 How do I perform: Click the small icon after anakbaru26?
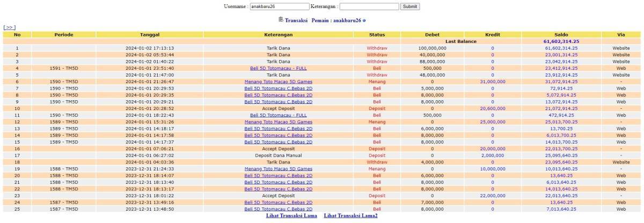click(x=364, y=20)
